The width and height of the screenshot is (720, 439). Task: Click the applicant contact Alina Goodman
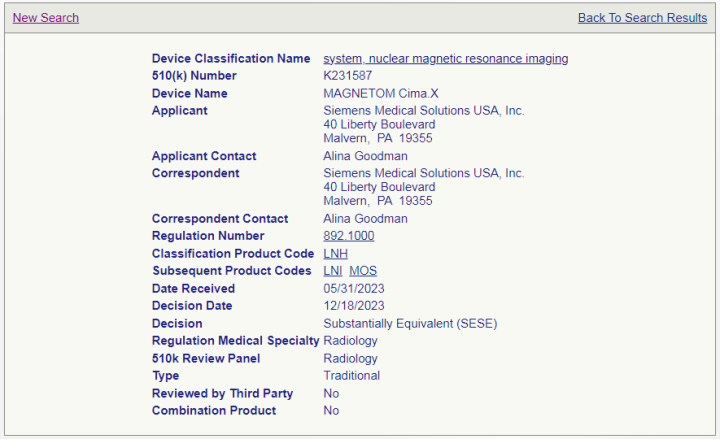click(365, 156)
